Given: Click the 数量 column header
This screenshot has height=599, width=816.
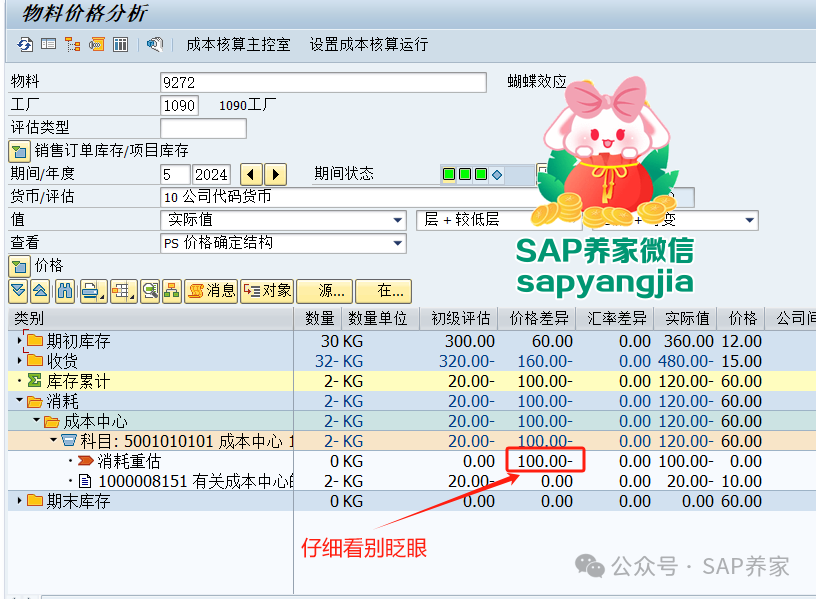Looking at the screenshot, I should [318, 318].
